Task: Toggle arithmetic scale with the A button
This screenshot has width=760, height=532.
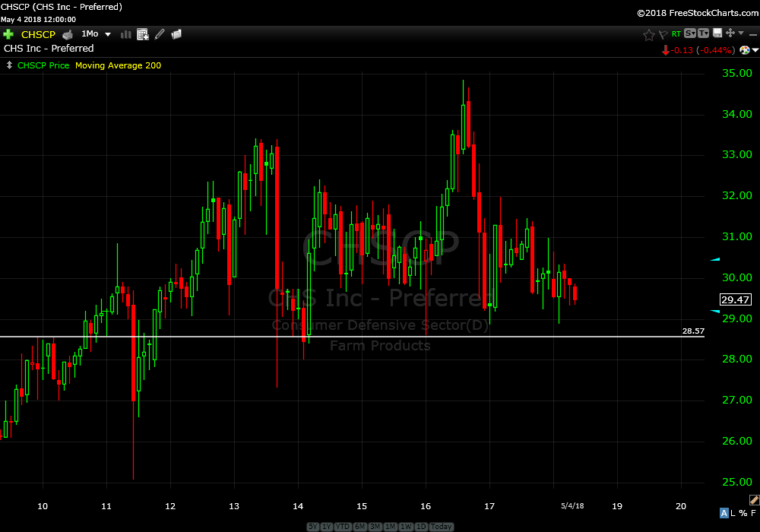Action: pos(724,513)
